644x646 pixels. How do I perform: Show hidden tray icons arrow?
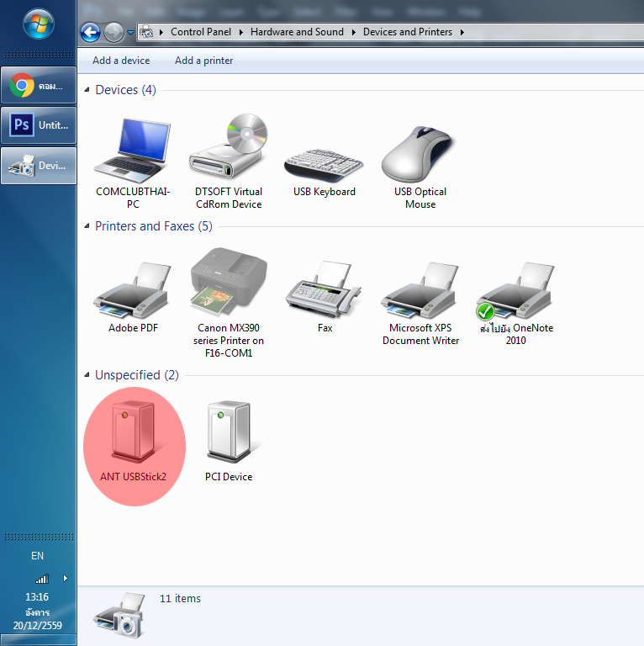pos(65,579)
